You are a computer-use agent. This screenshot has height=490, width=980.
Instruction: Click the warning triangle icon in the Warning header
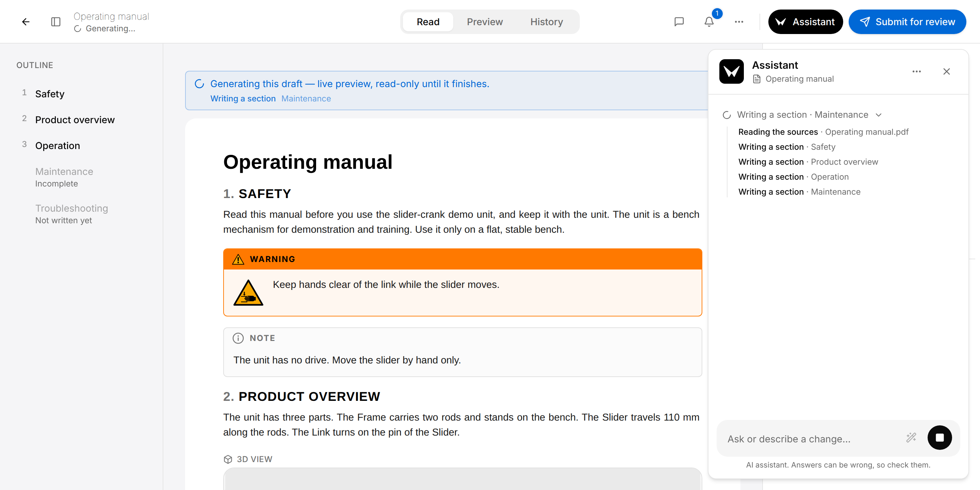pos(238,259)
